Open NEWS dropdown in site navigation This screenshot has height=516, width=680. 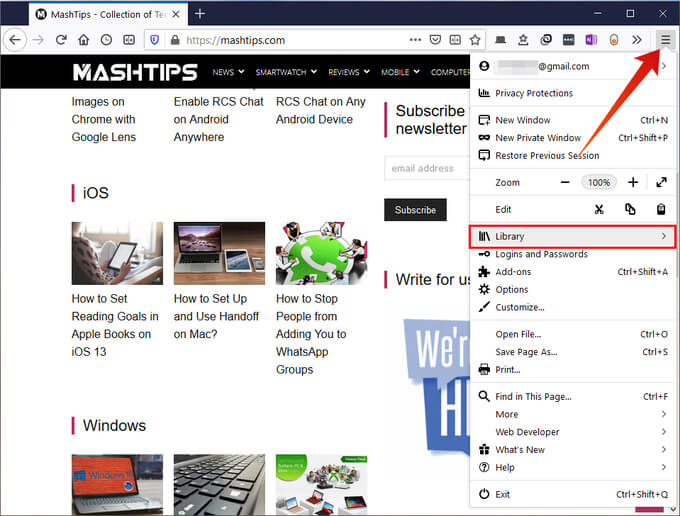(228, 72)
